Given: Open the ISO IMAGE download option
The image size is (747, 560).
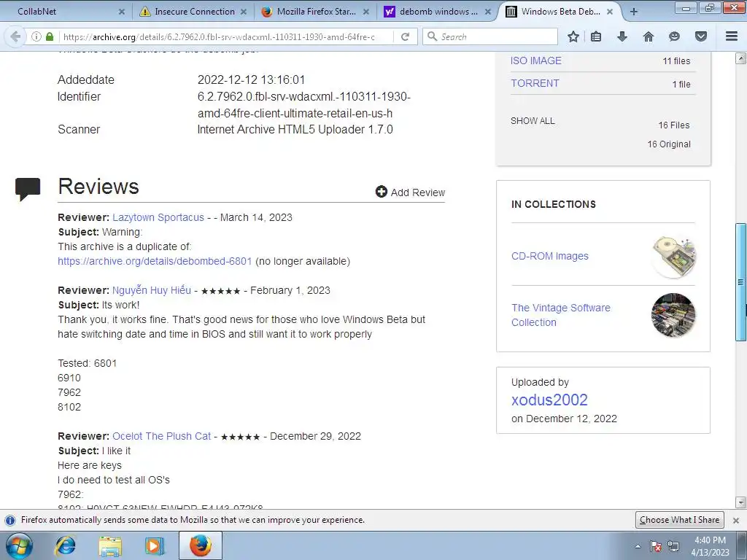Looking at the screenshot, I should (536, 61).
